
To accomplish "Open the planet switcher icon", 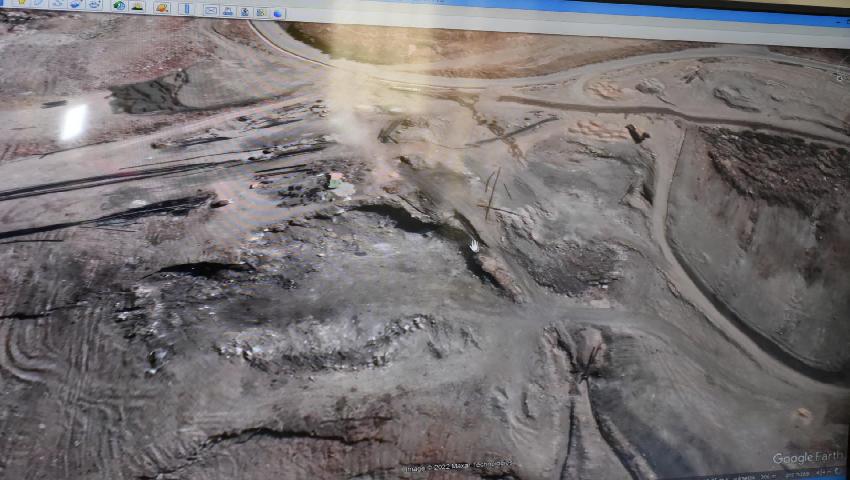I will click(162, 8).
